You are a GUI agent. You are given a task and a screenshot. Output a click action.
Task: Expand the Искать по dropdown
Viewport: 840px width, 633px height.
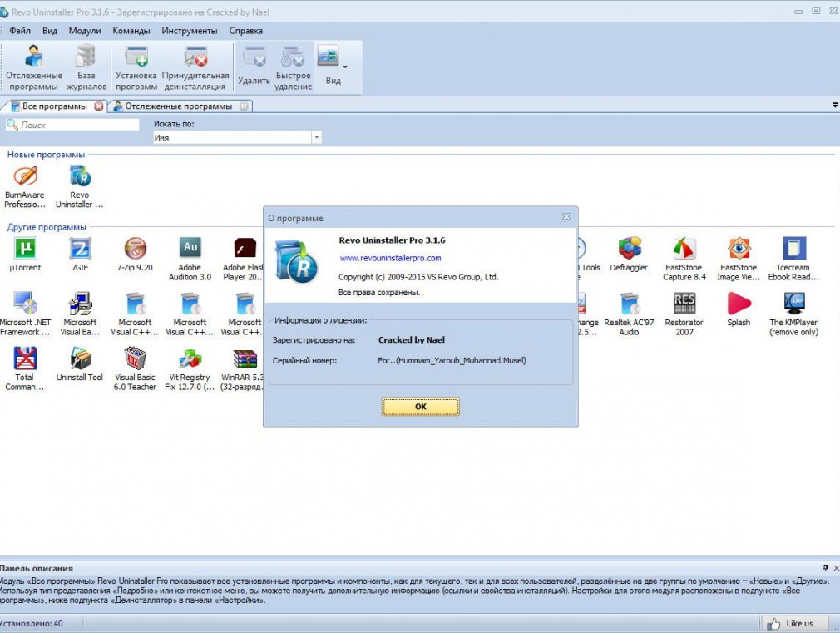click(317, 138)
